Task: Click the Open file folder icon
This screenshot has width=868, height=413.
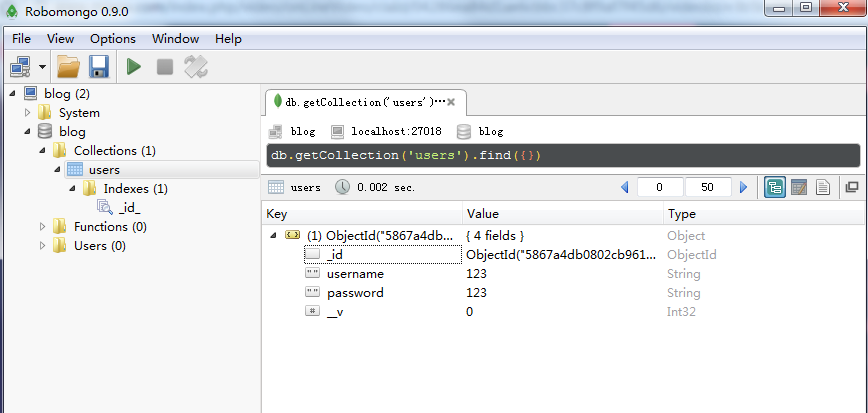Action: (68, 67)
